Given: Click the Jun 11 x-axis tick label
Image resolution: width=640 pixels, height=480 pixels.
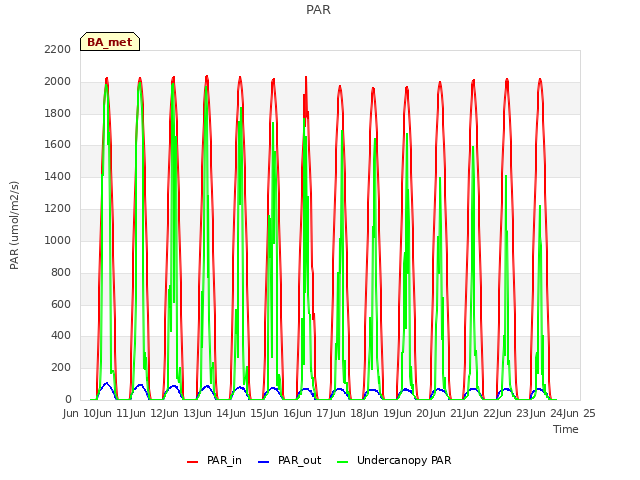Looking at the screenshot, I should click(x=114, y=413).
